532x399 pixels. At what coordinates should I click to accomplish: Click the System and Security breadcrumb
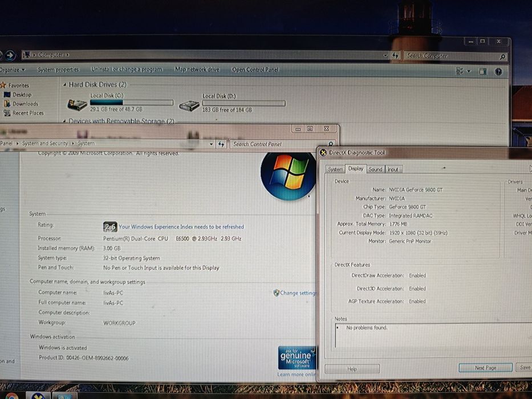(45, 144)
